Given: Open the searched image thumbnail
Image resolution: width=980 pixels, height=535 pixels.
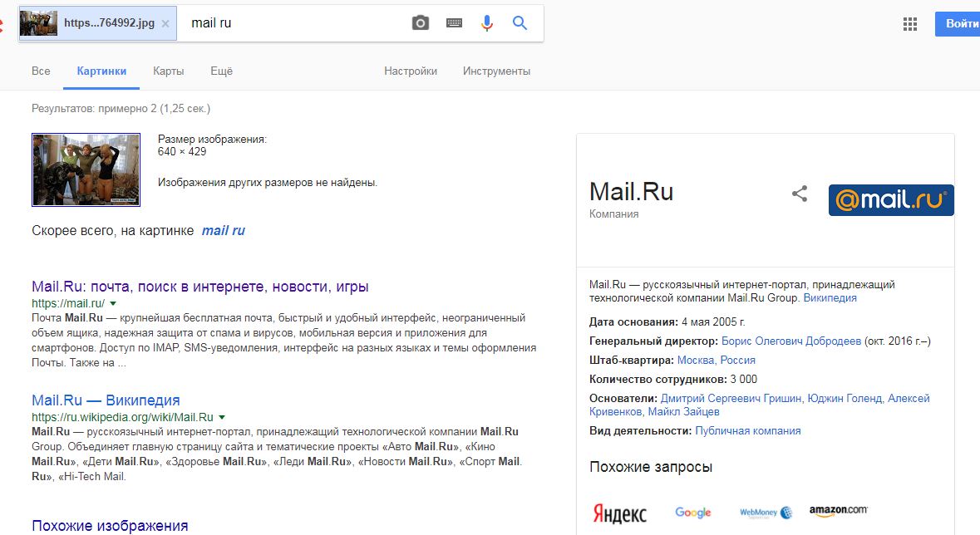Looking at the screenshot, I should click(86, 169).
